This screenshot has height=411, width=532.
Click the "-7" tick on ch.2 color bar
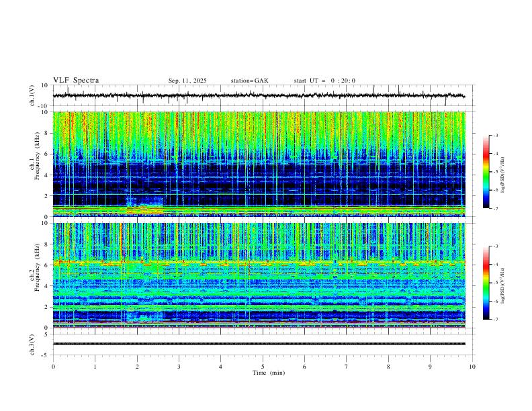495,320
